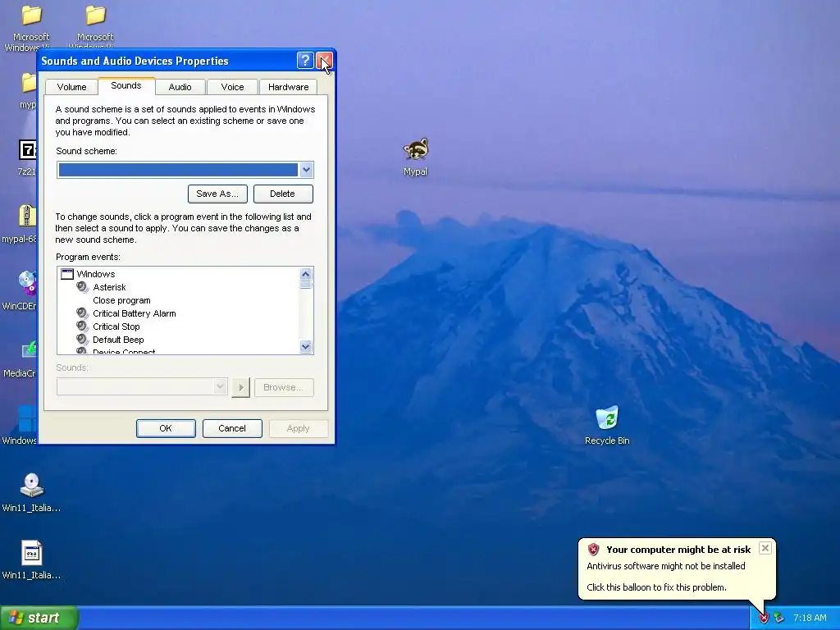Open the Sounds file dropdown arrow
Image resolution: width=840 pixels, height=630 pixels.
220,386
